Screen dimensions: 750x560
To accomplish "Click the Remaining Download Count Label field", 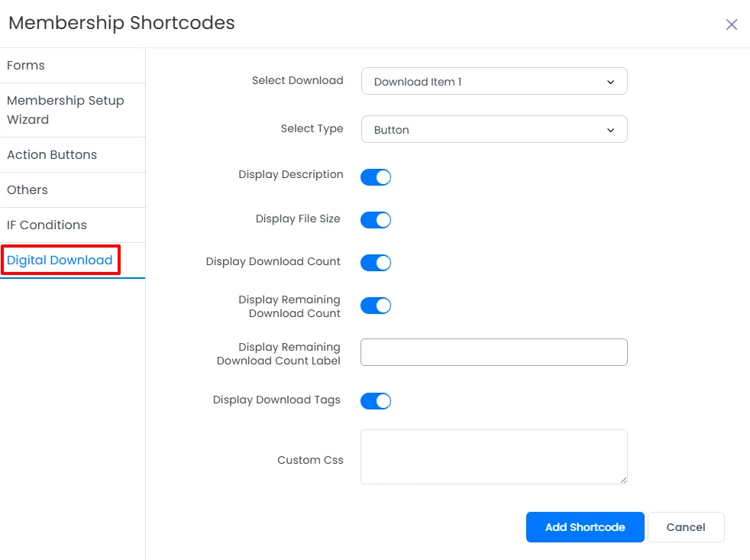I will (x=493, y=352).
